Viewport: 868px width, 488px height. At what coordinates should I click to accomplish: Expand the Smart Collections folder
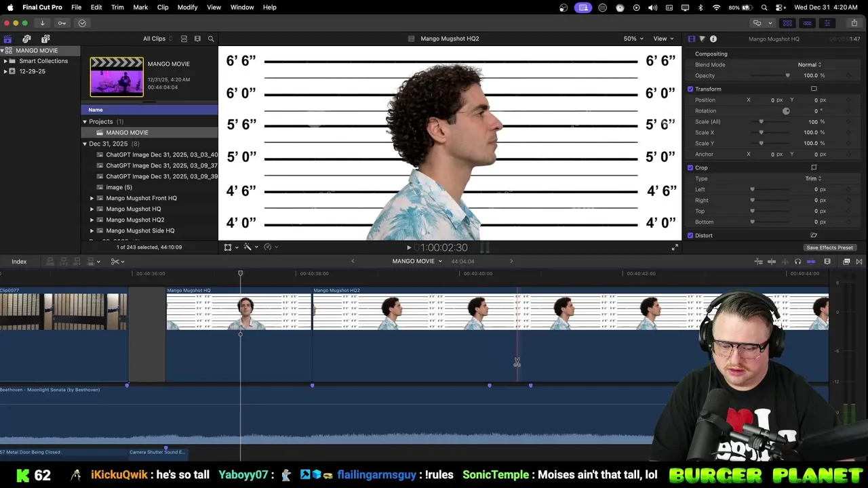tap(5, 61)
